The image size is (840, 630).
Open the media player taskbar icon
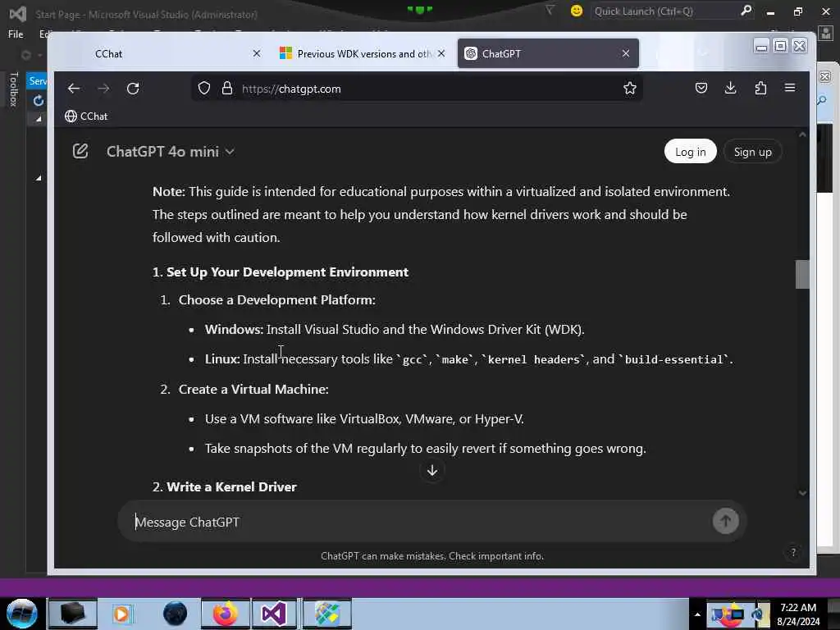point(121,614)
